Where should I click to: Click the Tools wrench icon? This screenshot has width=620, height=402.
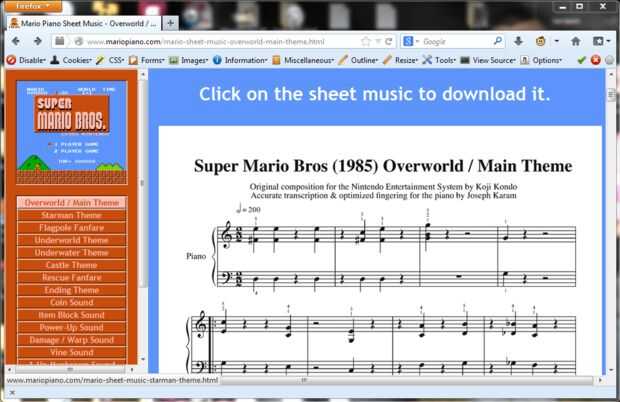[x=427, y=60]
